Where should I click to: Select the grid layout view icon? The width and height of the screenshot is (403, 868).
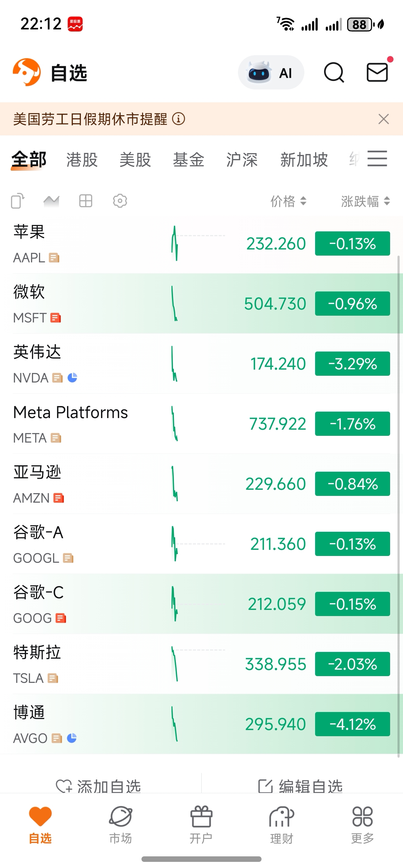[x=85, y=201]
